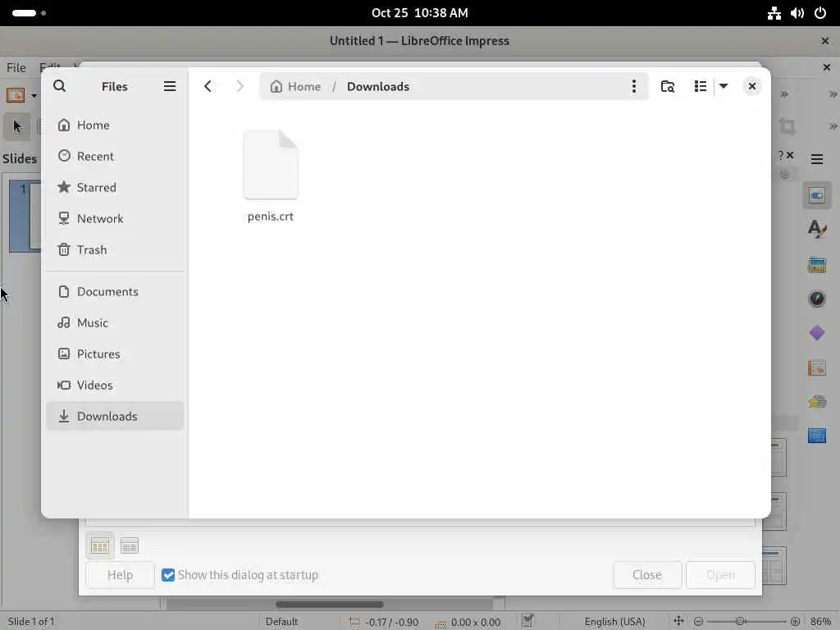Click Slide 1 of 1 in status bar

click(x=31, y=622)
